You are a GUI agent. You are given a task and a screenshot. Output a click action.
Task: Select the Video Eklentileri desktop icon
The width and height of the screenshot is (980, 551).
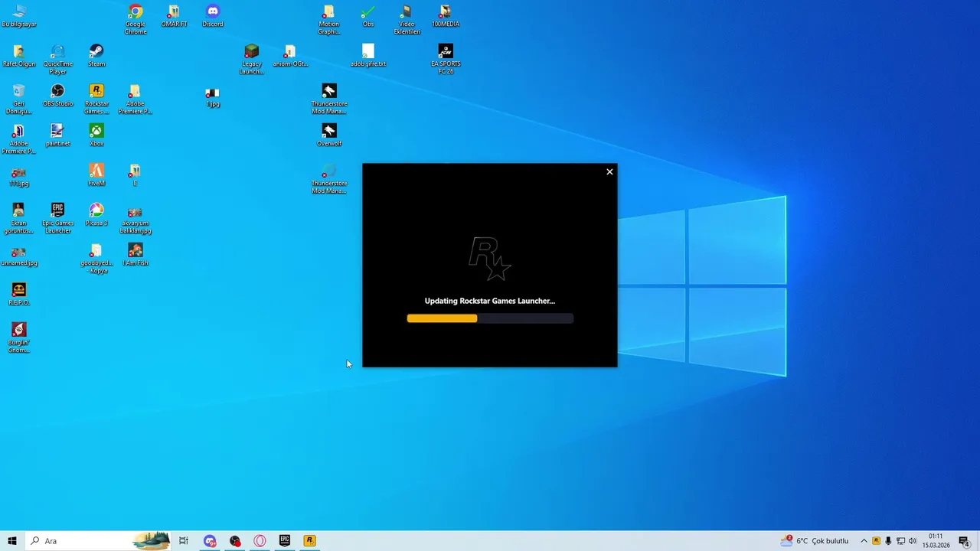point(407,19)
